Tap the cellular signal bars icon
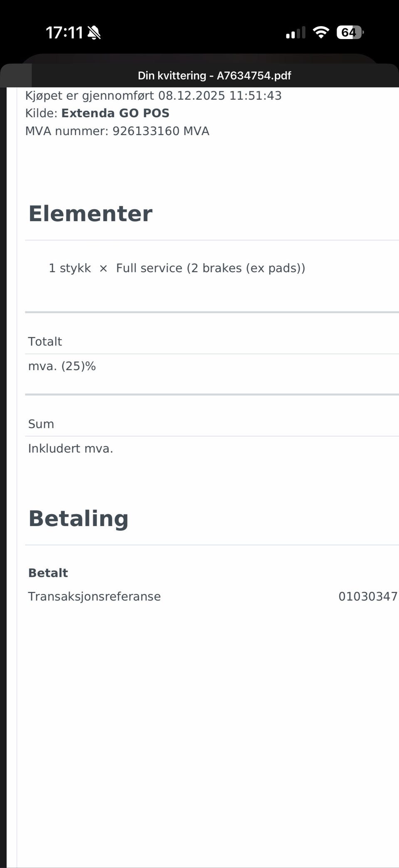 click(296, 32)
